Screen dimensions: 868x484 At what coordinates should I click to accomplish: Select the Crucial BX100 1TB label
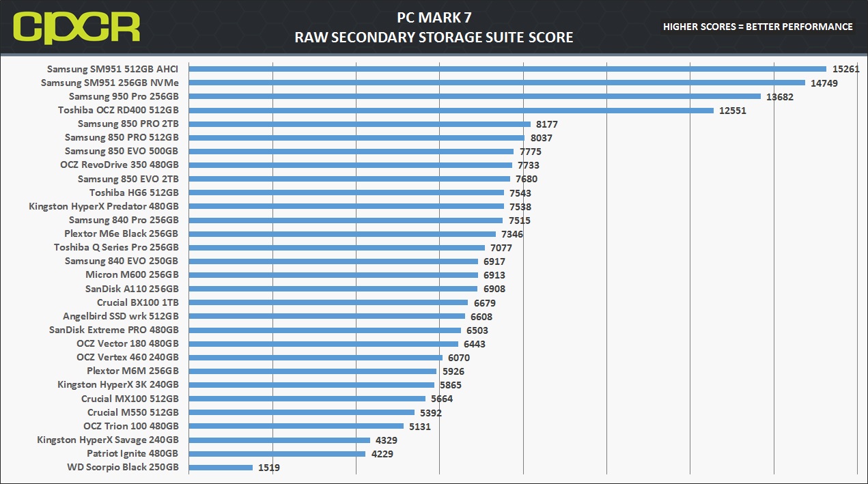tap(138, 302)
